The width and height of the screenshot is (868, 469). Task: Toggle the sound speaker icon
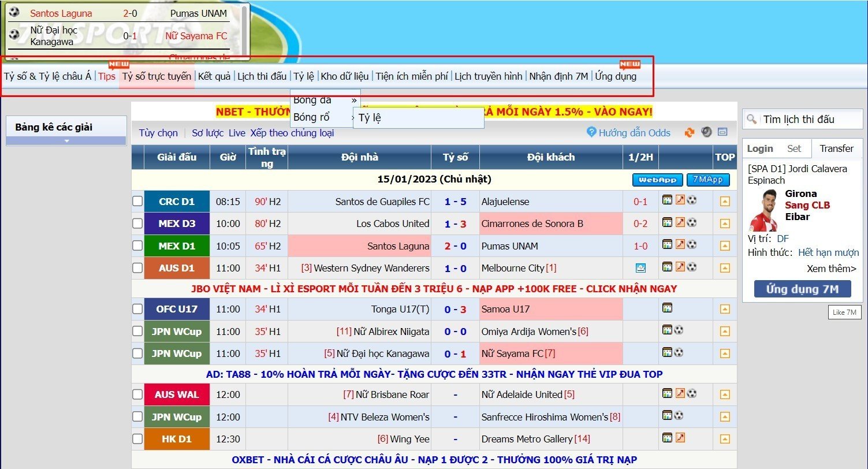tap(706, 132)
